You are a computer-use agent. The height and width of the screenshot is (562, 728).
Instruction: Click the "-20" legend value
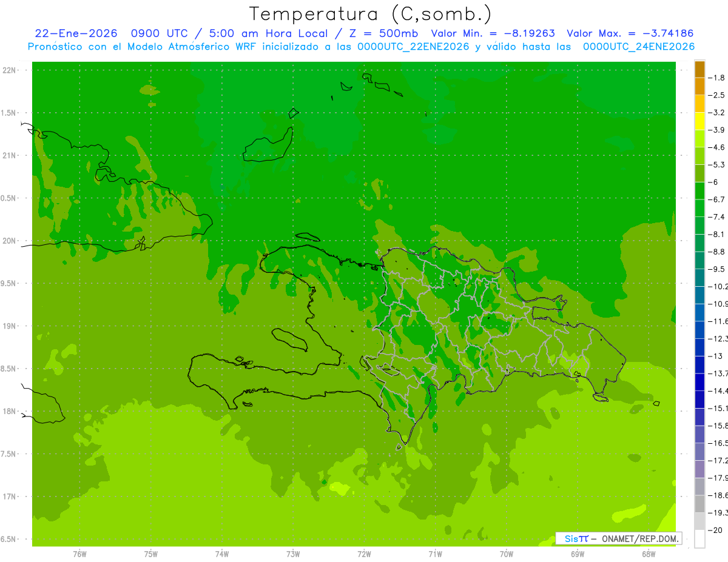(x=716, y=530)
